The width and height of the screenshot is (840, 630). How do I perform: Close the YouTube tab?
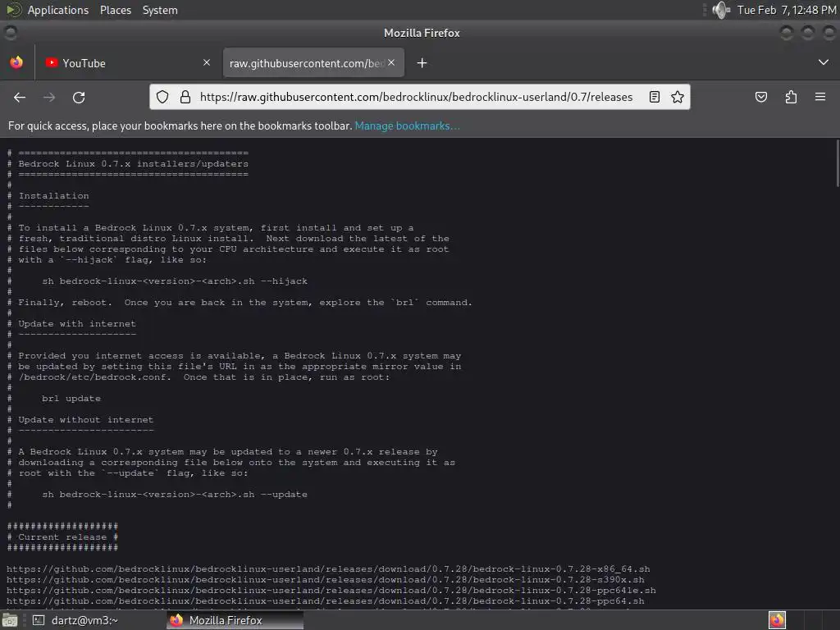click(x=207, y=62)
